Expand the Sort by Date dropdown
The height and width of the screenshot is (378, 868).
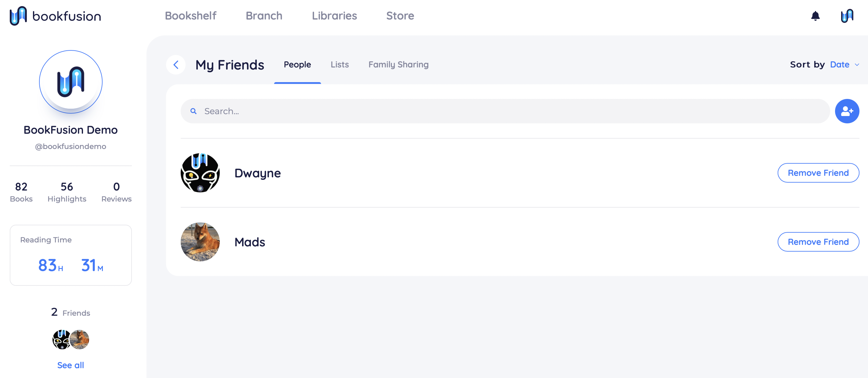click(x=844, y=64)
